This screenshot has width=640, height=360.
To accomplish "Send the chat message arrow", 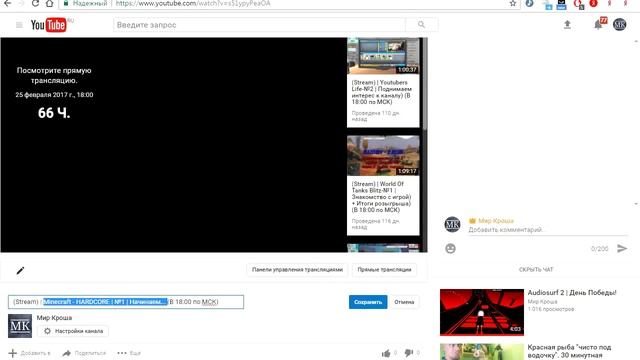I will click(x=622, y=248).
